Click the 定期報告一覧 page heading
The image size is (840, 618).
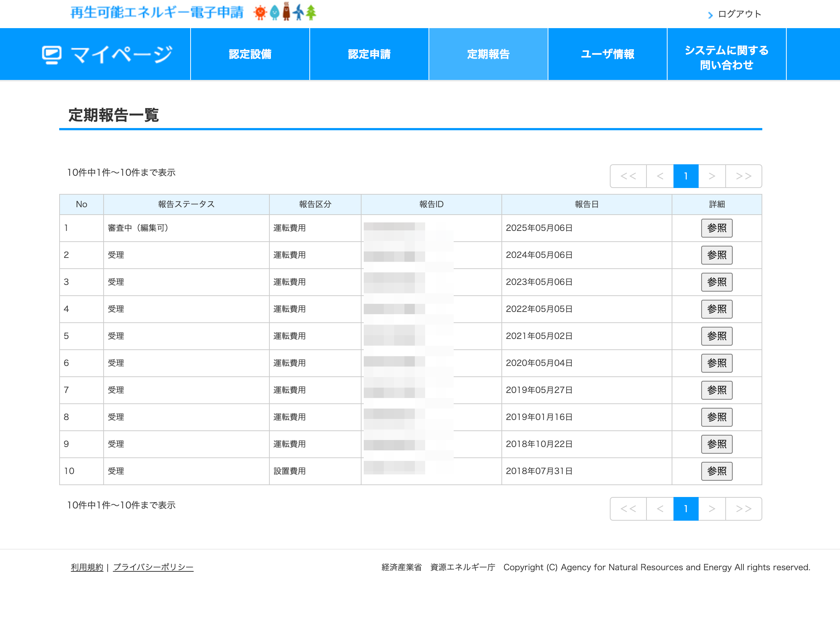pos(114,115)
